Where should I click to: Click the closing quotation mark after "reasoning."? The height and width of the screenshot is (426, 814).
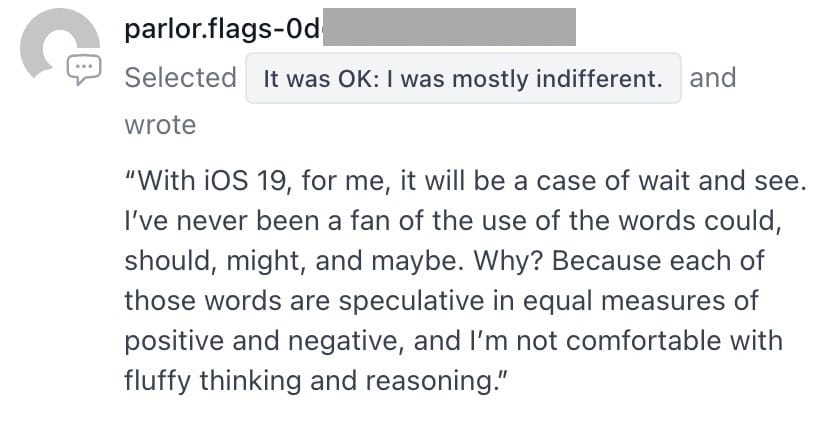click(501, 374)
